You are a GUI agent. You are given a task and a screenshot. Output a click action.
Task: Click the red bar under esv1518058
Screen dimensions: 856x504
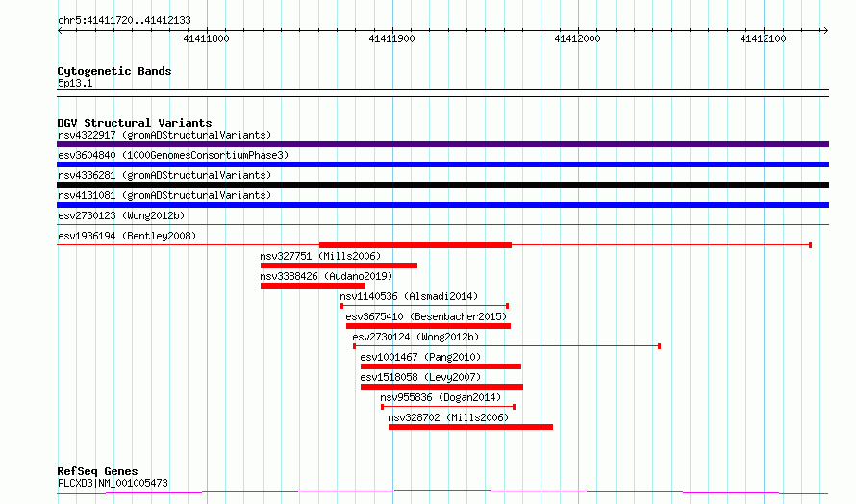[441, 387]
